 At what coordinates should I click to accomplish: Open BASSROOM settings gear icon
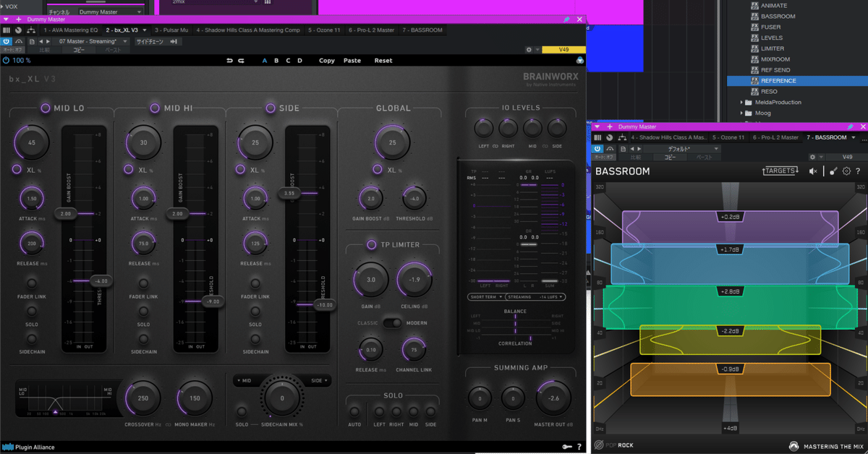point(846,171)
